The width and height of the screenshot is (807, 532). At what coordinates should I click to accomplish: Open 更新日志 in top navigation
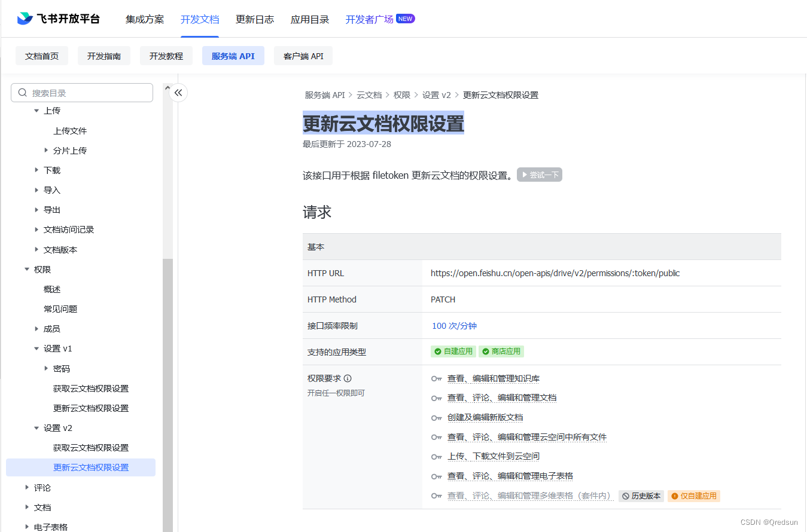tap(255, 19)
